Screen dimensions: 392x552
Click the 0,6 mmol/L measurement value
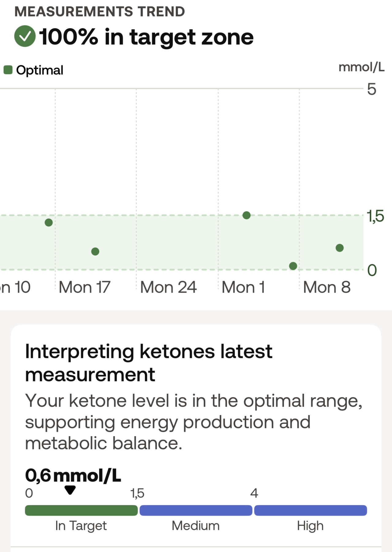pos(73,475)
